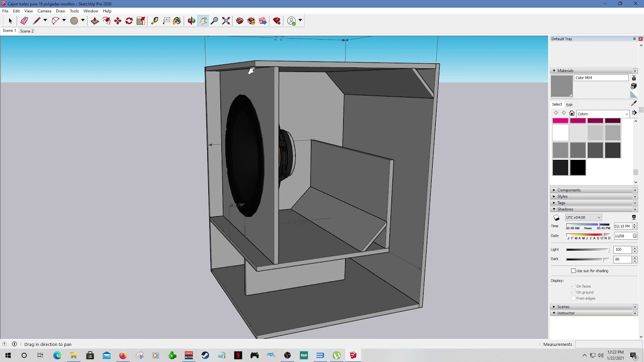This screenshot has height=362, width=644.
Task: Activate the Line pencil tool
Action: [36, 21]
